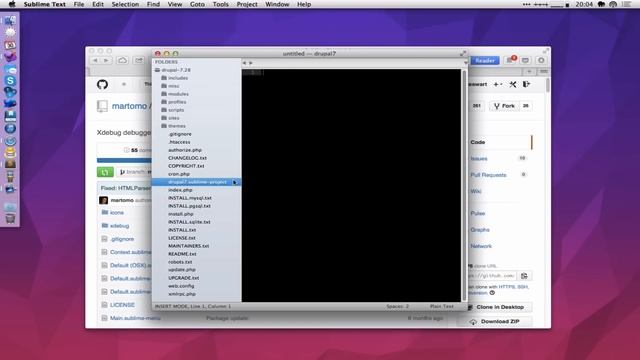Click the GitHub logo in browser
Screen dimensions: 640x360
[102, 84]
